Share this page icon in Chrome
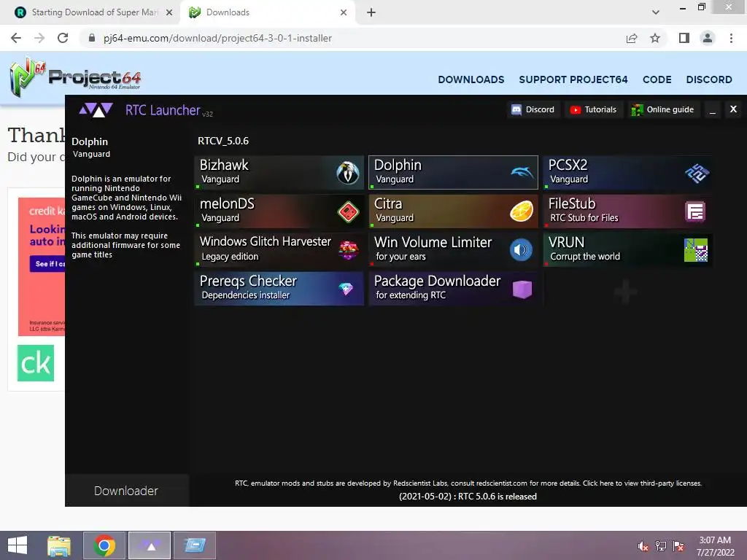The height and width of the screenshot is (560, 747). [x=632, y=38]
